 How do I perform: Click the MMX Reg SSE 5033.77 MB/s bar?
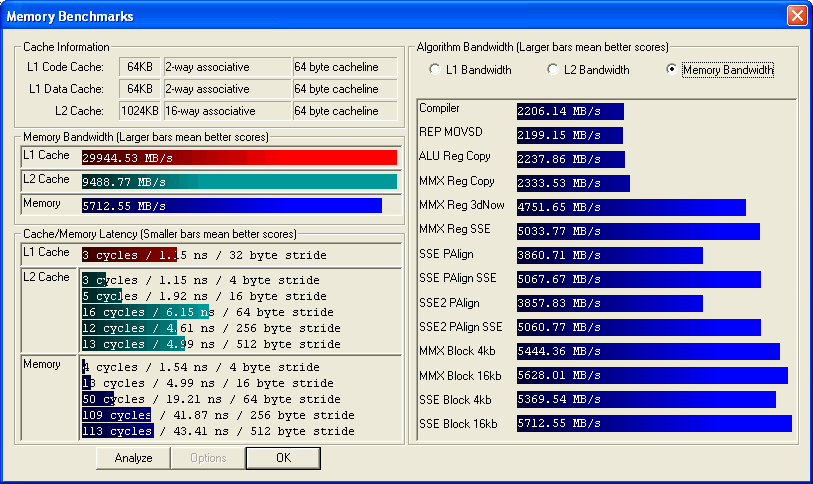coord(638,231)
